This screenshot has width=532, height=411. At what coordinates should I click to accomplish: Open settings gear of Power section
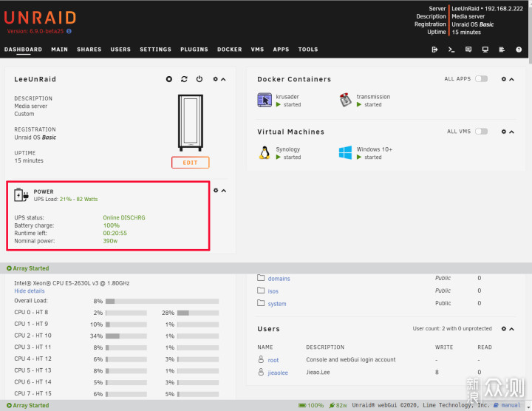tap(216, 191)
